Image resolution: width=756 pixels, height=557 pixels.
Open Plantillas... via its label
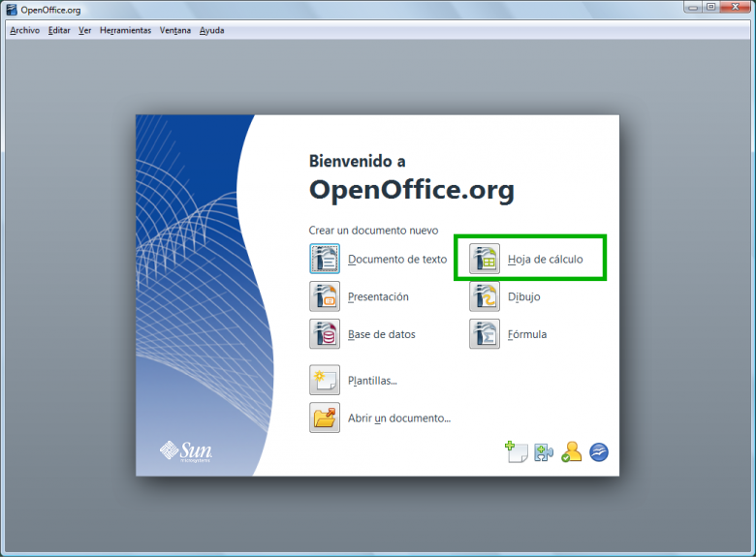[x=372, y=381]
